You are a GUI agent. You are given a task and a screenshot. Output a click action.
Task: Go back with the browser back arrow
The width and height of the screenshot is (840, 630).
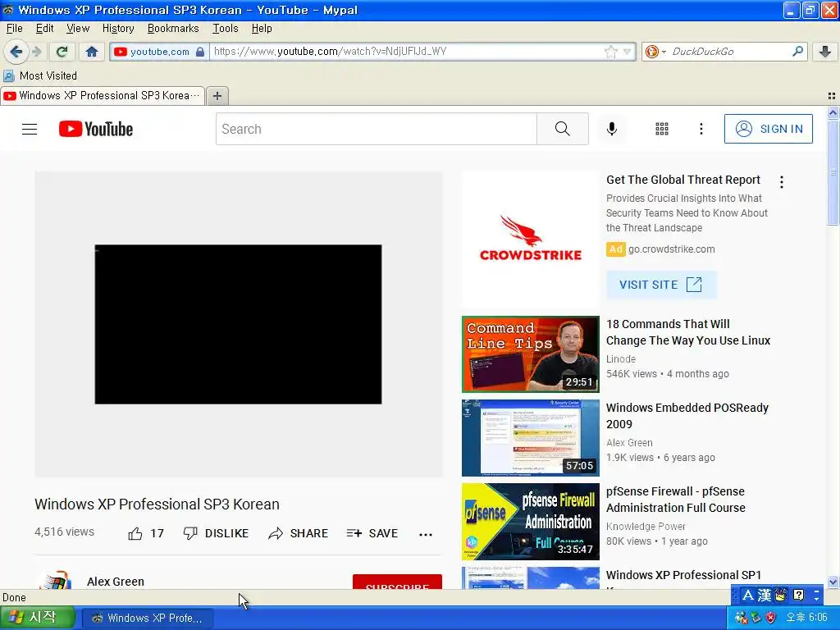16,52
